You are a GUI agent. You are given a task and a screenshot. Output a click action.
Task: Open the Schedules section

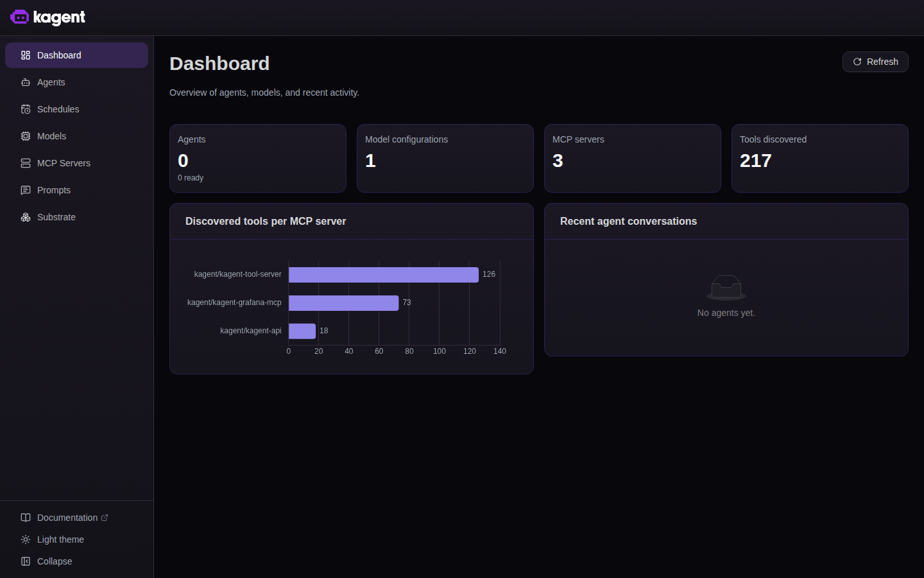tap(76, 109)
